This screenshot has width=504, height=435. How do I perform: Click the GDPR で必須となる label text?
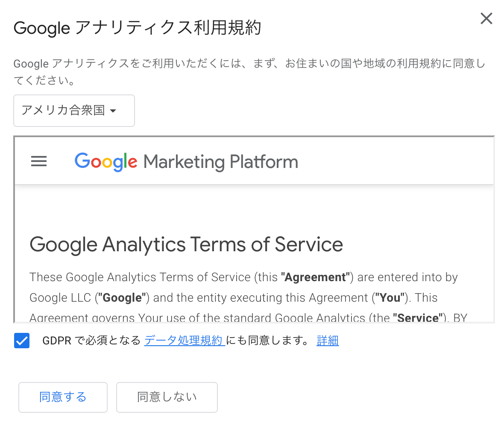[x=91, y=341]
